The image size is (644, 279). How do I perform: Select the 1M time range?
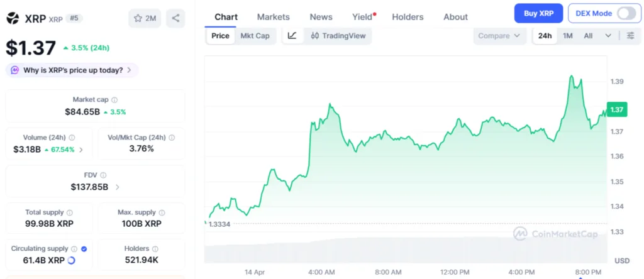click(x=568, y=36)
